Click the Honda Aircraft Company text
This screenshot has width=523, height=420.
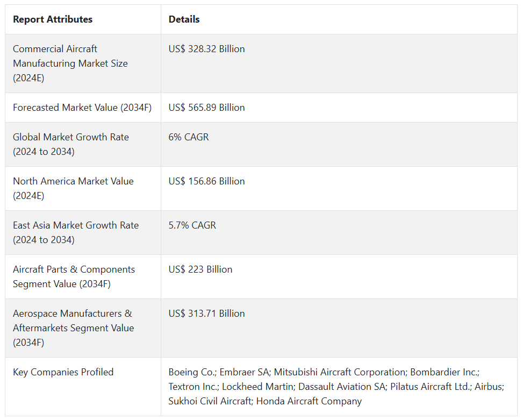pyautogui.click(x=309, y=401)
